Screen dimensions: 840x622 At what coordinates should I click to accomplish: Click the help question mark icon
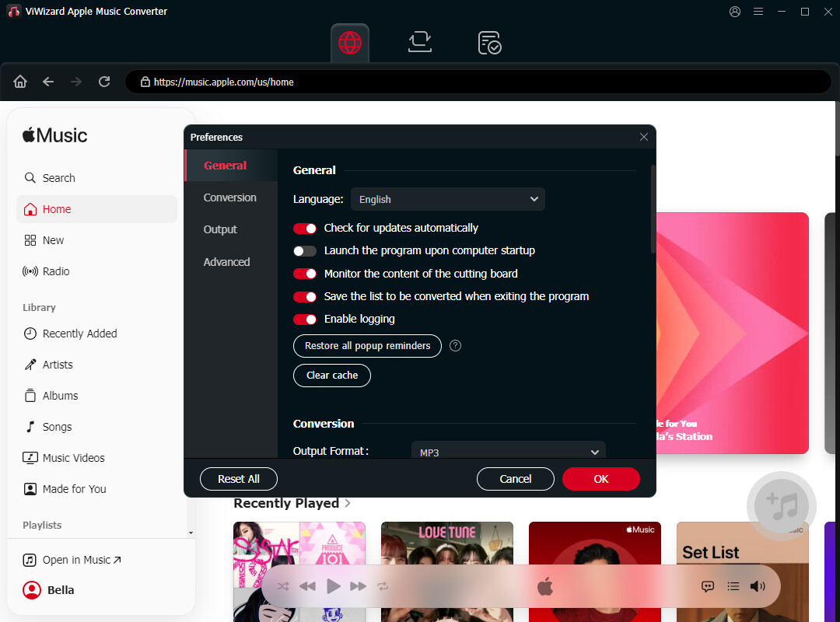point(455,345)
